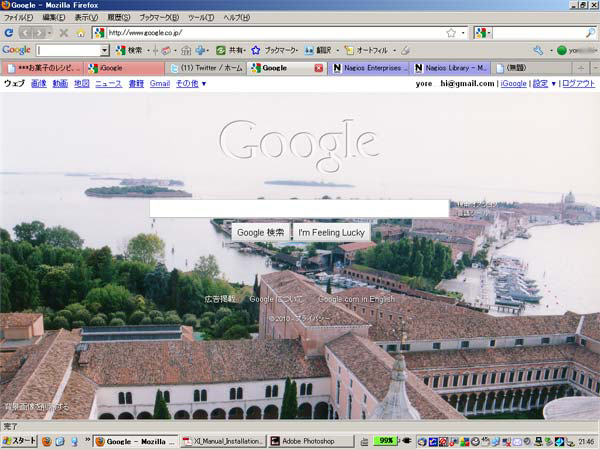Switch to the (無題) tab
The width and height of the screenshot is (600, 450).
(532, 68)
